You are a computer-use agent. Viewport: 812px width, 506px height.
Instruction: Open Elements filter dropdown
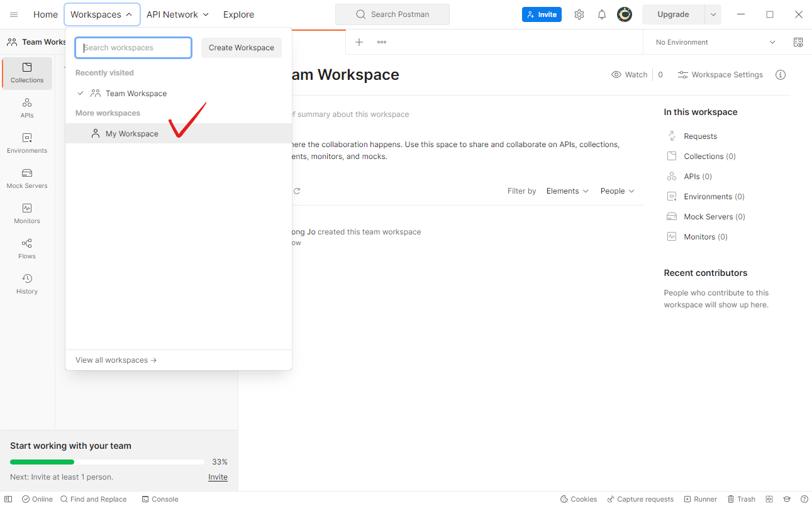(x=567, y=191)
